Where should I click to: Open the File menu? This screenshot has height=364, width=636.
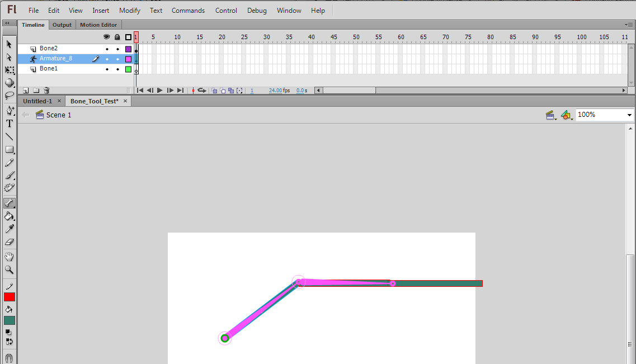(x=34, y=11)
